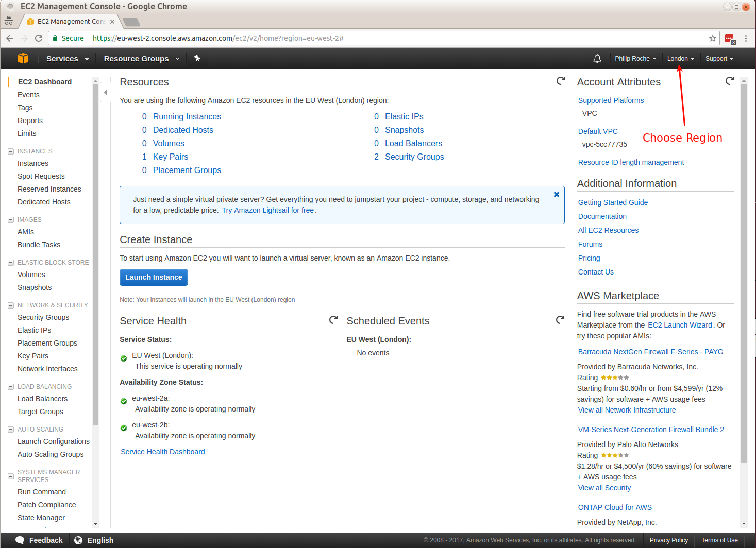Open the Security Groups resource link
Viewport: 756px width, 548px height.
point(414,157)
